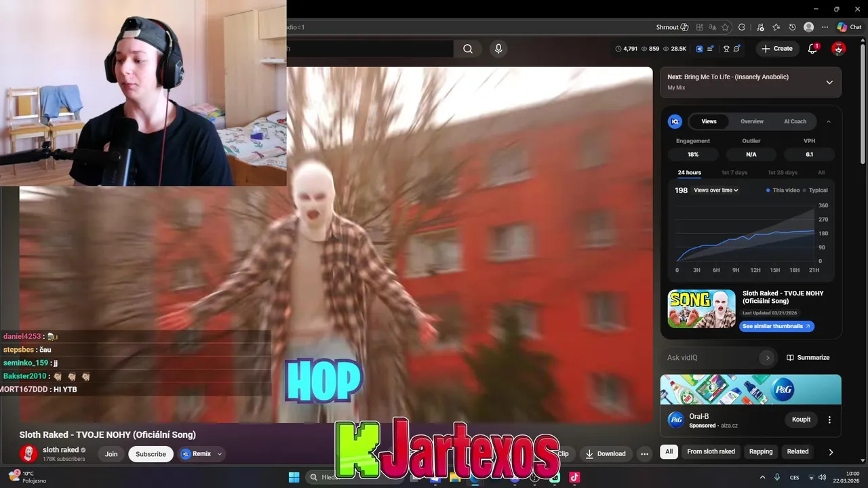
Task: Click the YouTube search magnifier button
Action: [468, 49]
